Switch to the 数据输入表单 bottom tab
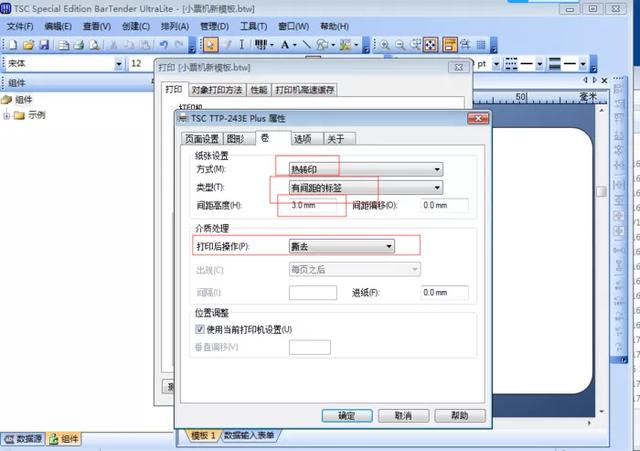 tap(249, 435)
